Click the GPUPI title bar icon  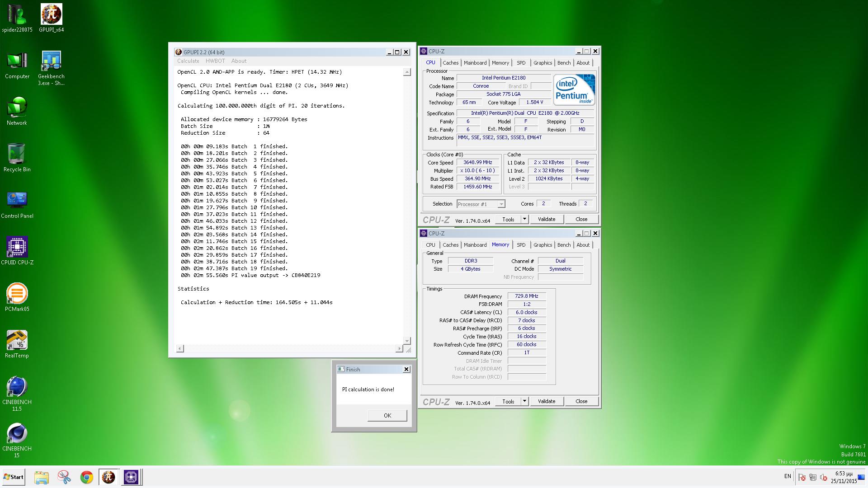(x=179, y=52)
